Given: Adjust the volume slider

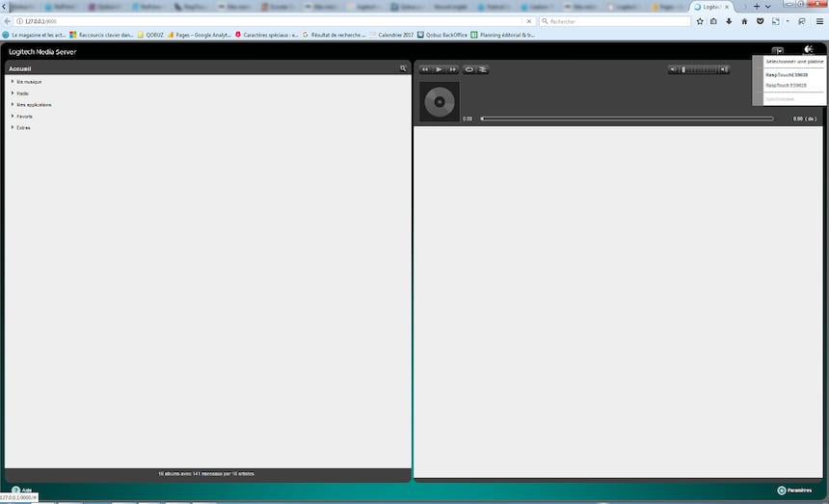Looking at the screenshot, I should (x=698, y=69).
